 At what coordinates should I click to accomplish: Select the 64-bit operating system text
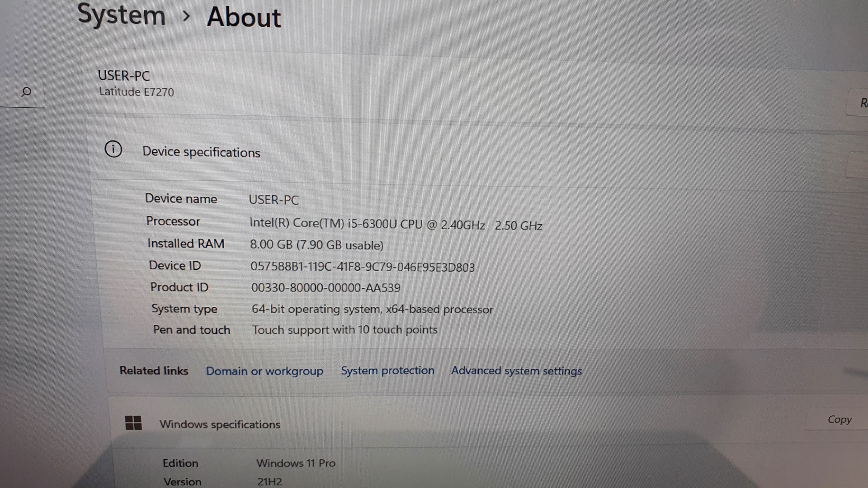click(x=373, y=309)
